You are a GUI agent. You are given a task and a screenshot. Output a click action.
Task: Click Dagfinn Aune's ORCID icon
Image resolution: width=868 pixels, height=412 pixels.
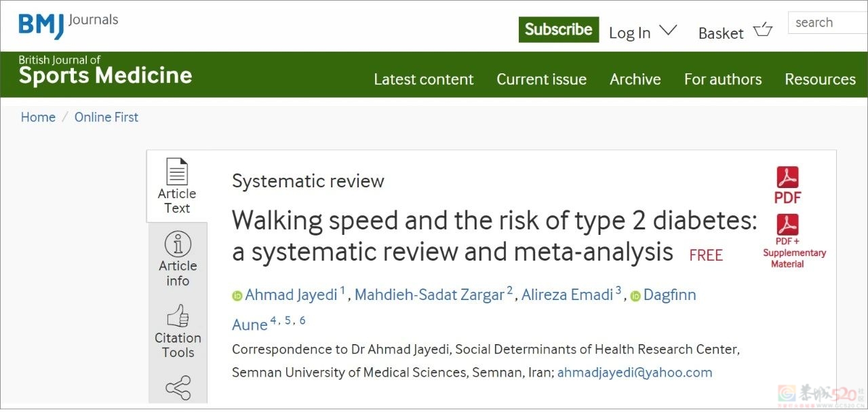pyautogui.click(x=635, y=296)
